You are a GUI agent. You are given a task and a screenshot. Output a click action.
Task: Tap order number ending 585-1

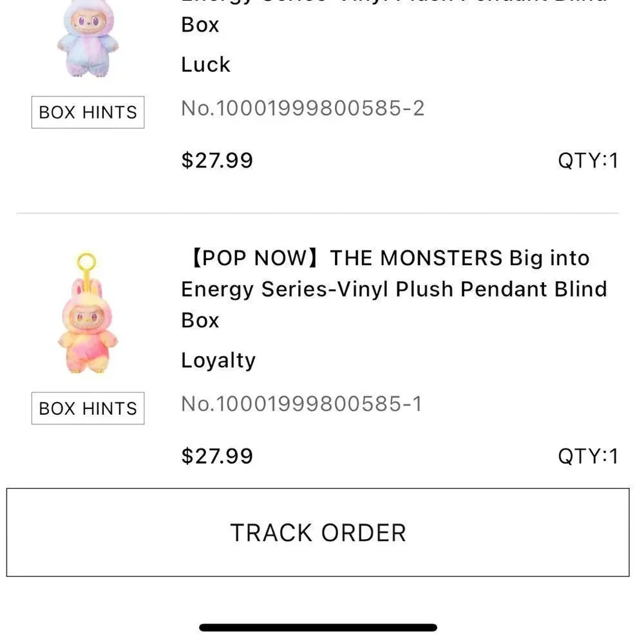[301, 404]
